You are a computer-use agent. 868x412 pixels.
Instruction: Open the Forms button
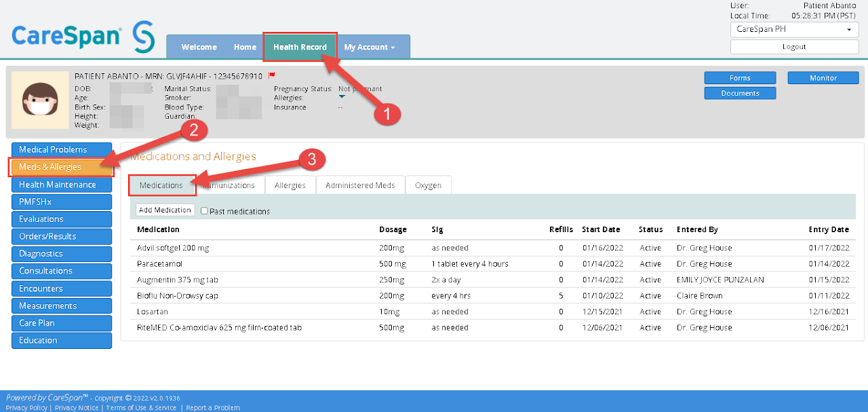click(x=740, y=78)
